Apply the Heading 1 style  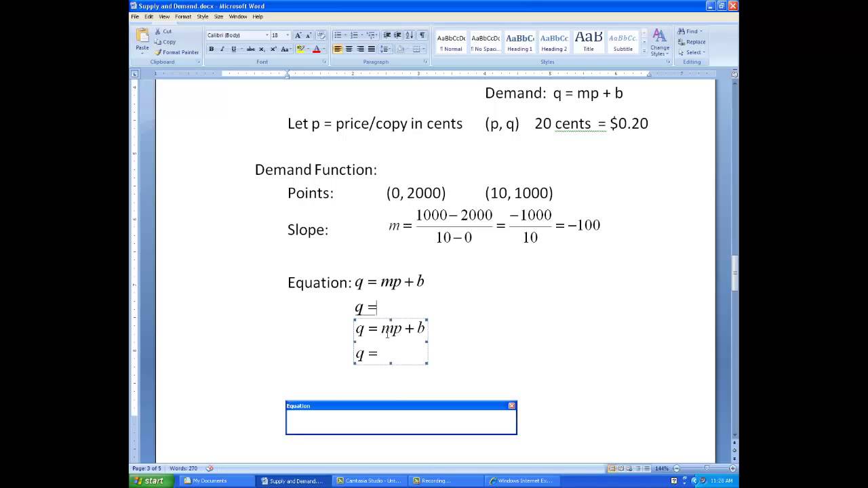point(520,42)
